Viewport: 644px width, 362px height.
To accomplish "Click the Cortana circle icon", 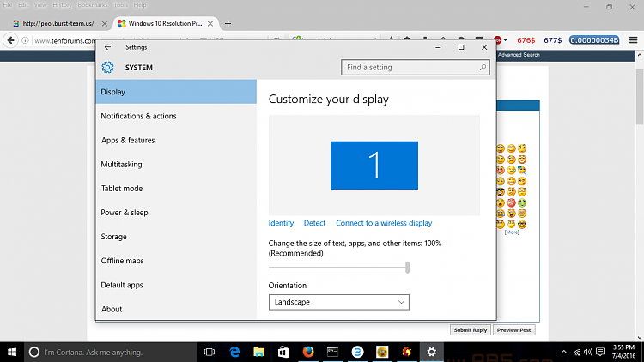I will click(x=34, y=353).
